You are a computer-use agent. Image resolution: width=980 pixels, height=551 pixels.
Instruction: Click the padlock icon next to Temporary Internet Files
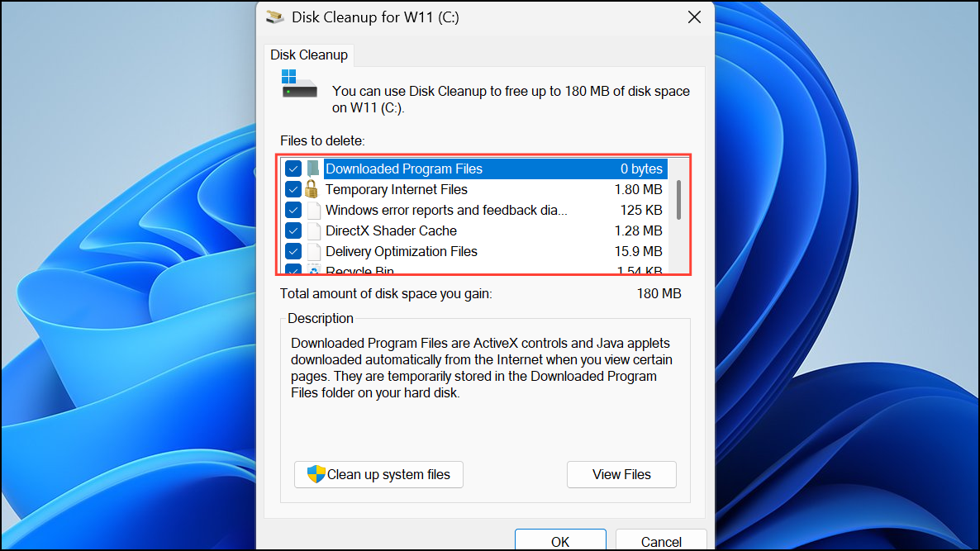[312, 188]
